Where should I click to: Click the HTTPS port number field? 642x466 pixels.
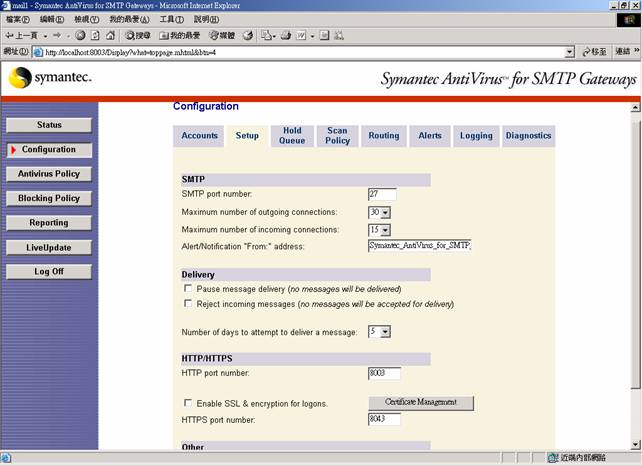[x=384, y=419]
